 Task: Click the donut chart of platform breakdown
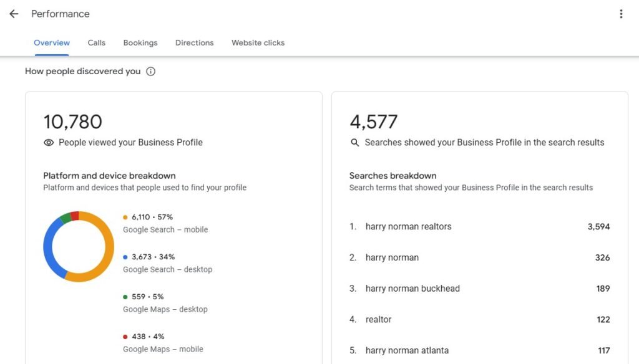79,246
